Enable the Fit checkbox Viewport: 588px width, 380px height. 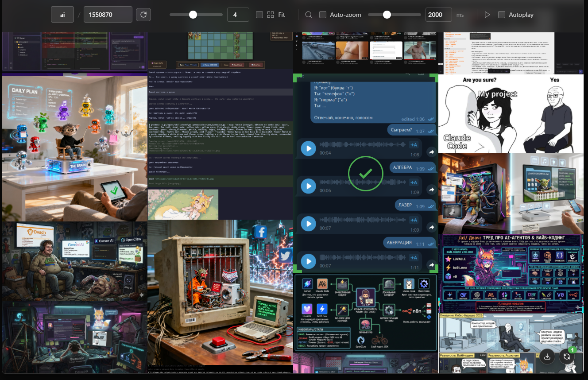click(x=259, y=15)
